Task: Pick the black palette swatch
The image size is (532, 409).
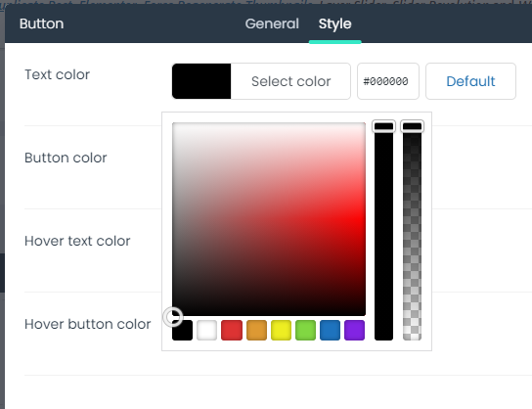Action: tap(183, 330)
